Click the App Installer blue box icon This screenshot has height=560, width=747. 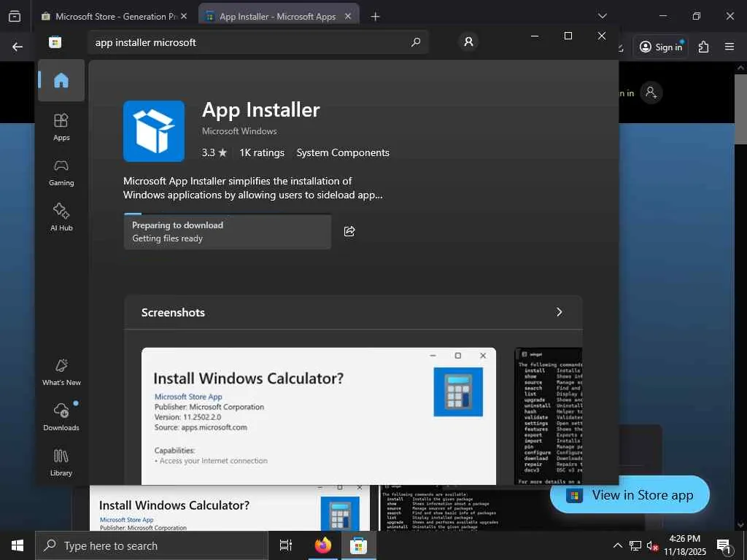[x=154, y=131]
